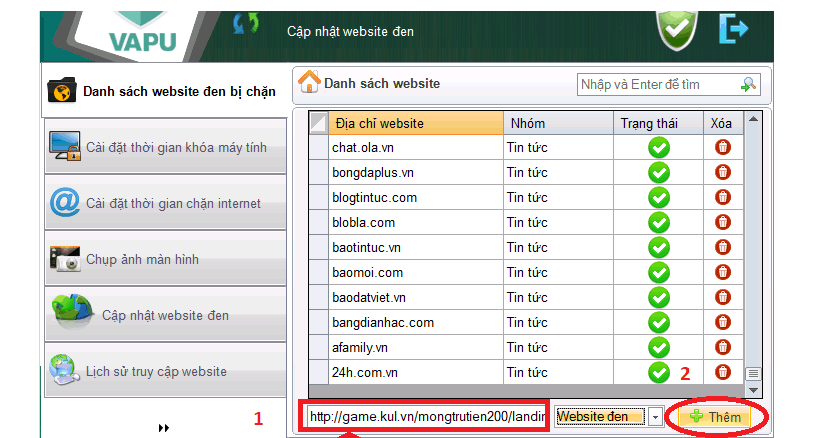This screenshot has width=822, height=438.
Task: Click the scrollbar up arrow of list
Action: [x=753, y=119]
